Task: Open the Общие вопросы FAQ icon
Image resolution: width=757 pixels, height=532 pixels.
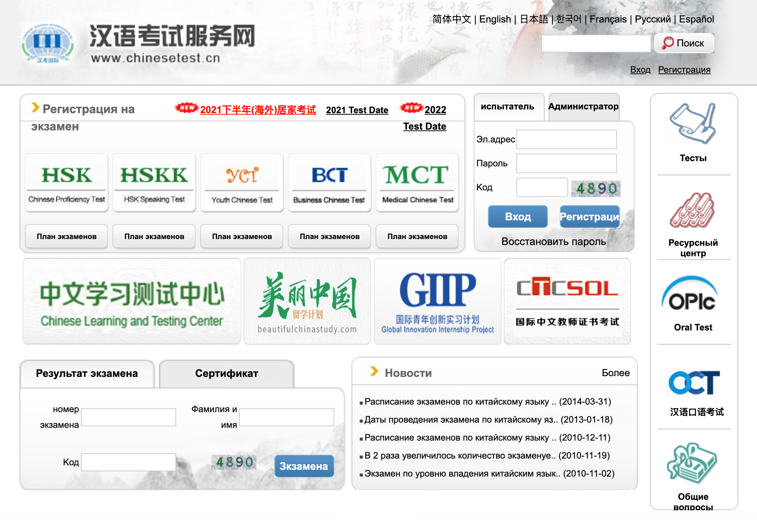Action: [x=692, y=463]
